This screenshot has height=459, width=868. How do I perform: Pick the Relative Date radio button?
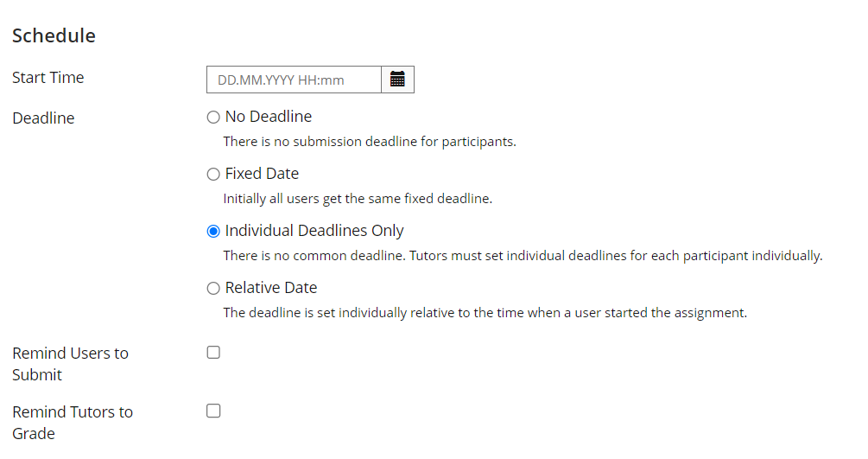click(213, 288)
